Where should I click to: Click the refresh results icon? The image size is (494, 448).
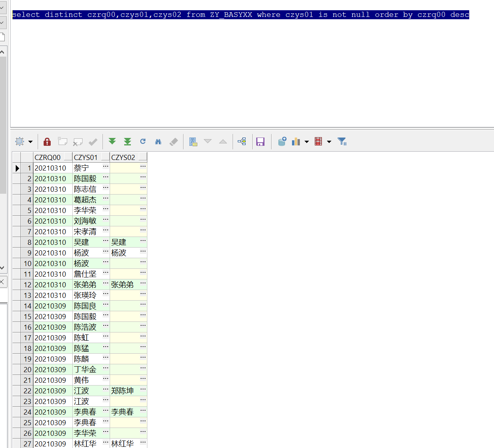tap(143, 141)
